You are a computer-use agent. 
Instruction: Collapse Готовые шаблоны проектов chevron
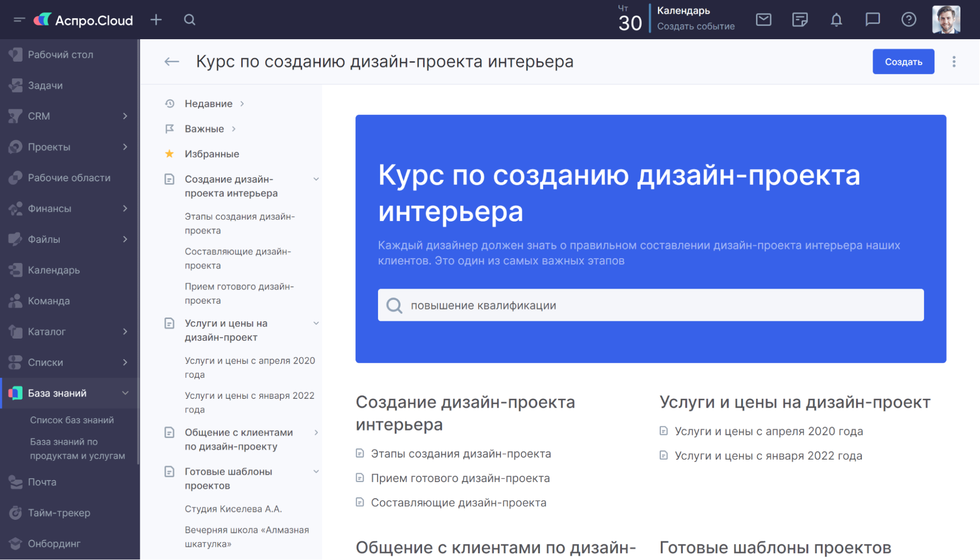(x=316, y=472)
